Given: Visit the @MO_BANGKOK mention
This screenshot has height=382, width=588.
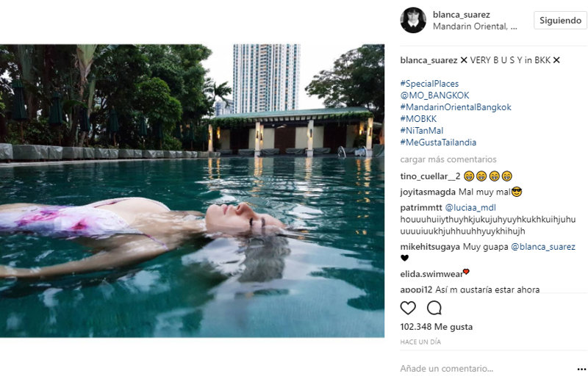Looking at the screenshot, I should [x=434, y=95].
